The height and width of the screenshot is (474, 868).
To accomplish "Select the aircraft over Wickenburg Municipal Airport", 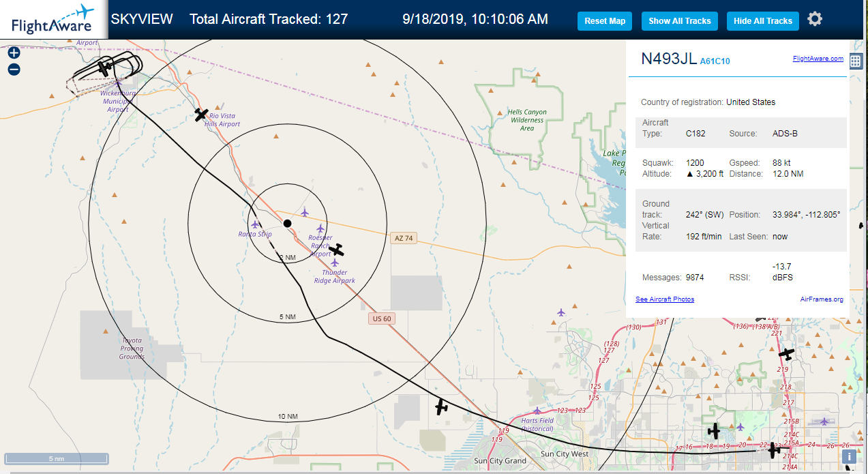I will click(104, 68).
